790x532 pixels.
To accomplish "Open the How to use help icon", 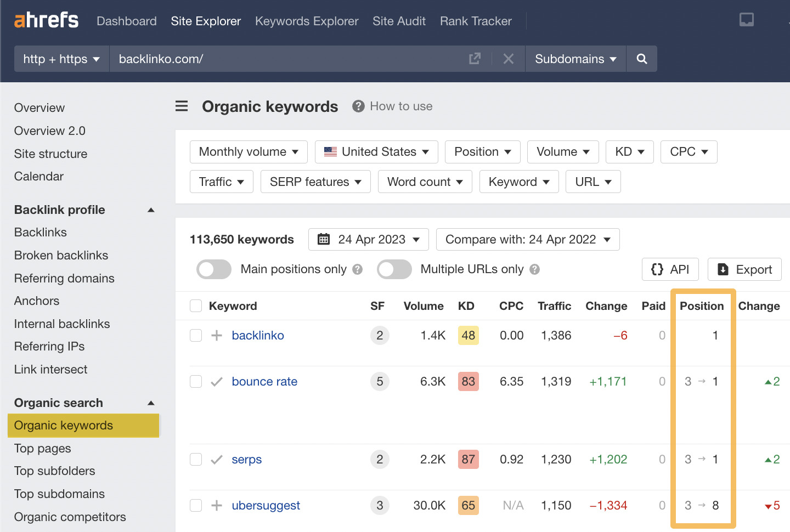I will (358, 106).
